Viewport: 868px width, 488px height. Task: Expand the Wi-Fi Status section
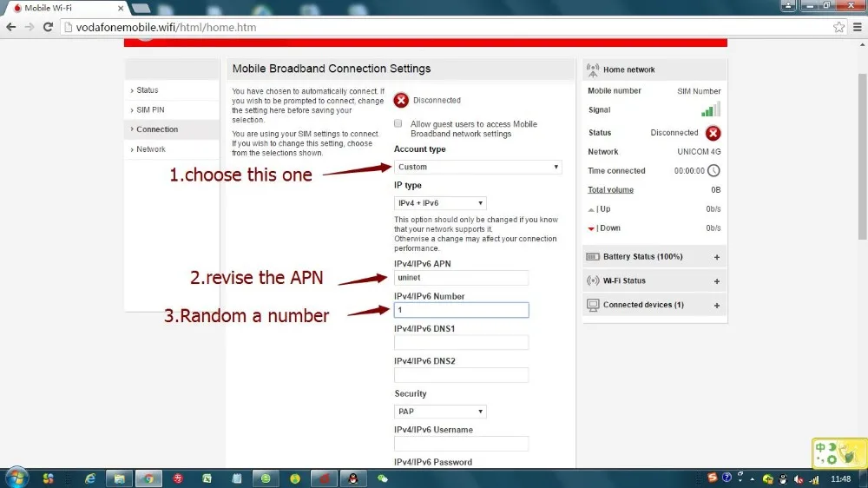[717, 281]
